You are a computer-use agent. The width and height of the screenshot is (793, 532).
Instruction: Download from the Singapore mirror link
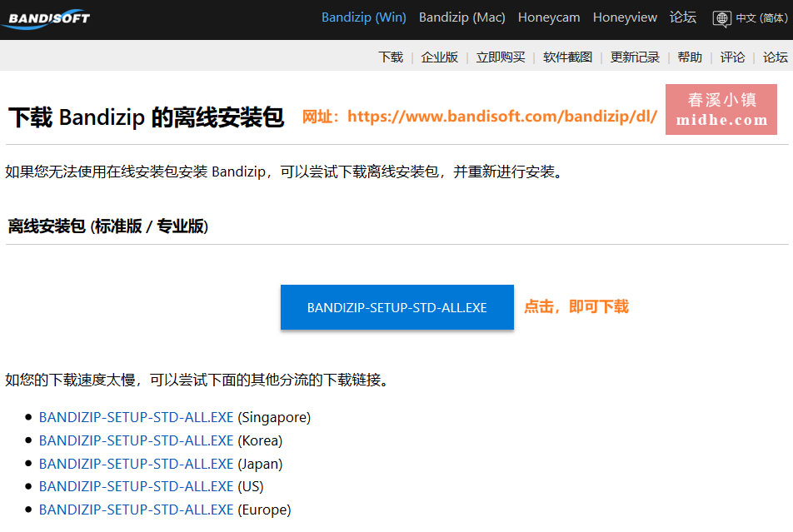(136, 417)
